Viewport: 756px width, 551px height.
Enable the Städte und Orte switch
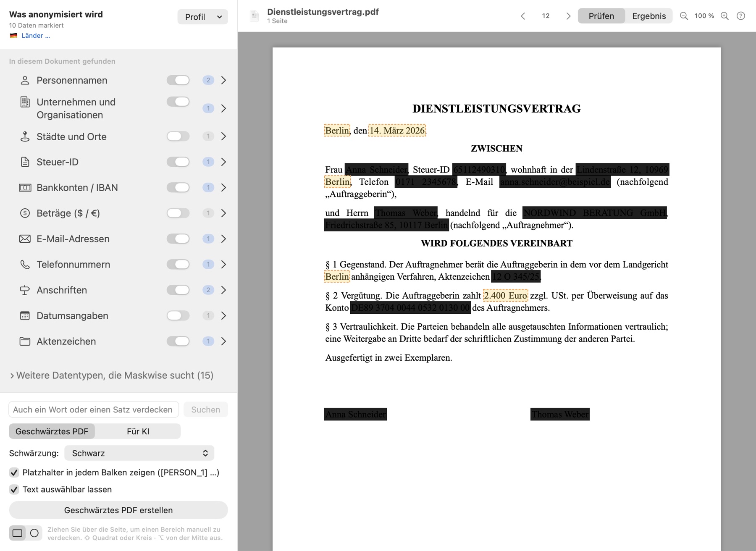click(x=178, y=136)
